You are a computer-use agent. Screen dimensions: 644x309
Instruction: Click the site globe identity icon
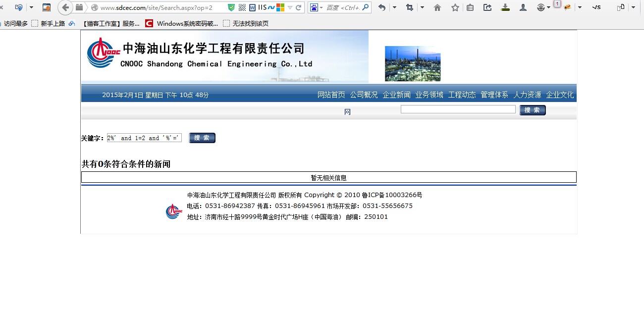(95, 8)
